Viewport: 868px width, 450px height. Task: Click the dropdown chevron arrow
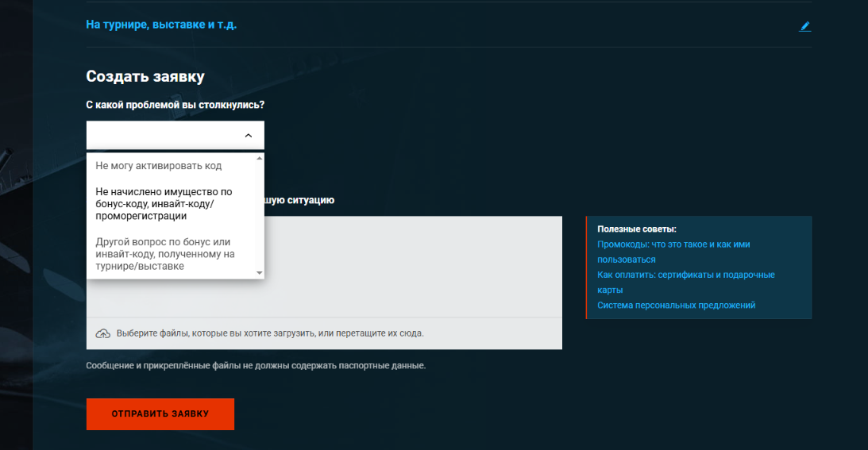pos(249,136)
